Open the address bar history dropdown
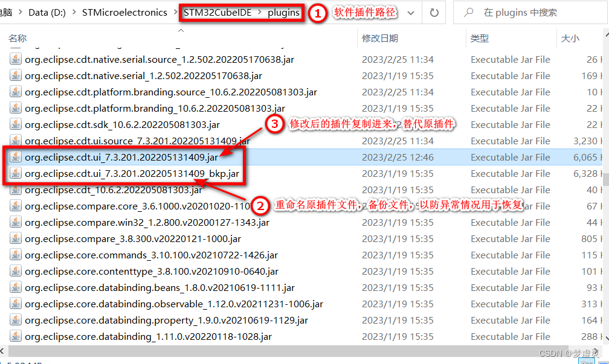This screenshot has height=364, width=609. coord(411,13)
